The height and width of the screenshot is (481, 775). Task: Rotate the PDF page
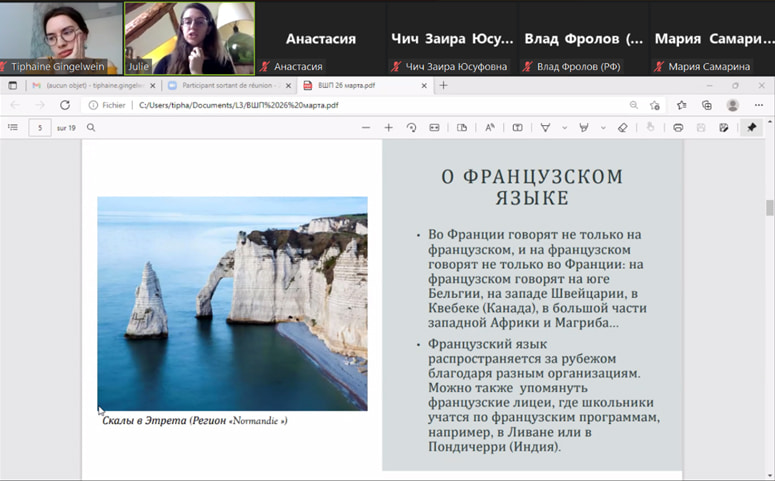[x=411, y=128]
